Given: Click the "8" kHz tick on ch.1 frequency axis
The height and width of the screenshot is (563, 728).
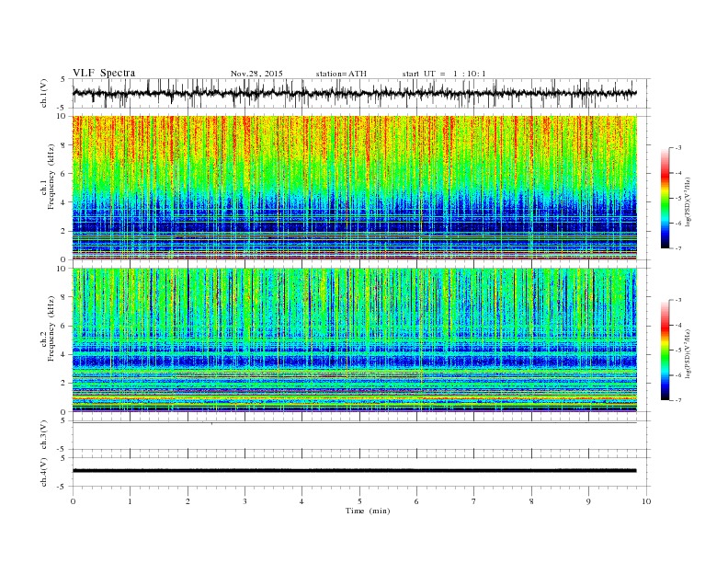Looking at the screenshot, I should pyautogui.click(x=63, y=145).
